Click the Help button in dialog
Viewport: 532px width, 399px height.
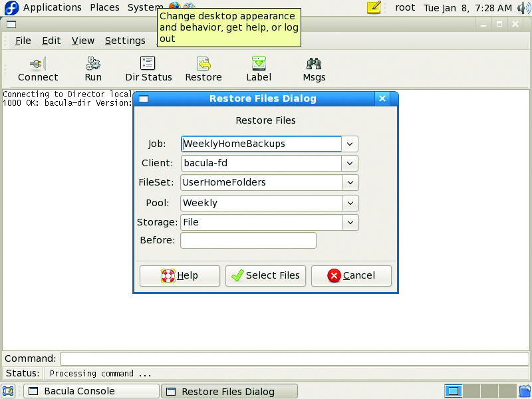click(x=180, y=275)
